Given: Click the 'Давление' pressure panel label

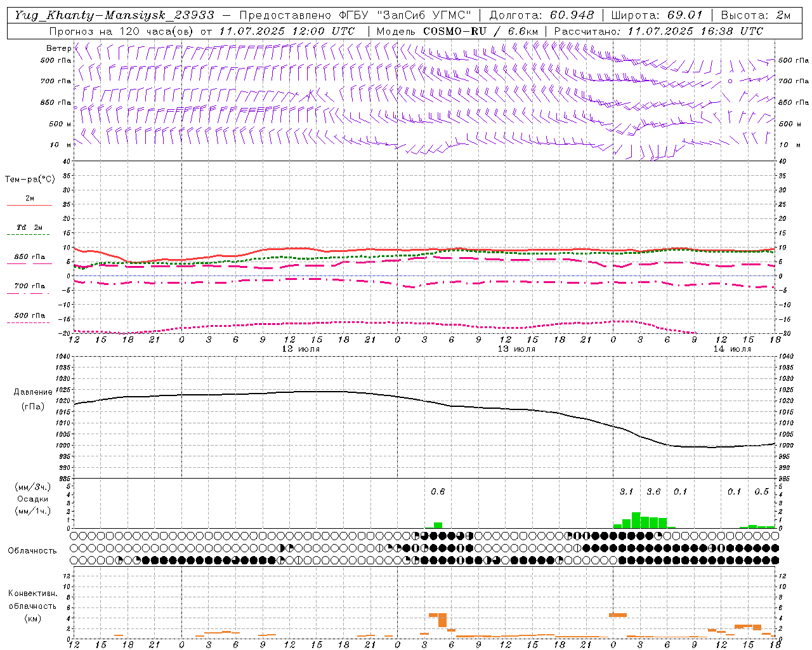Looking at the screenshot, I should 33,392.
